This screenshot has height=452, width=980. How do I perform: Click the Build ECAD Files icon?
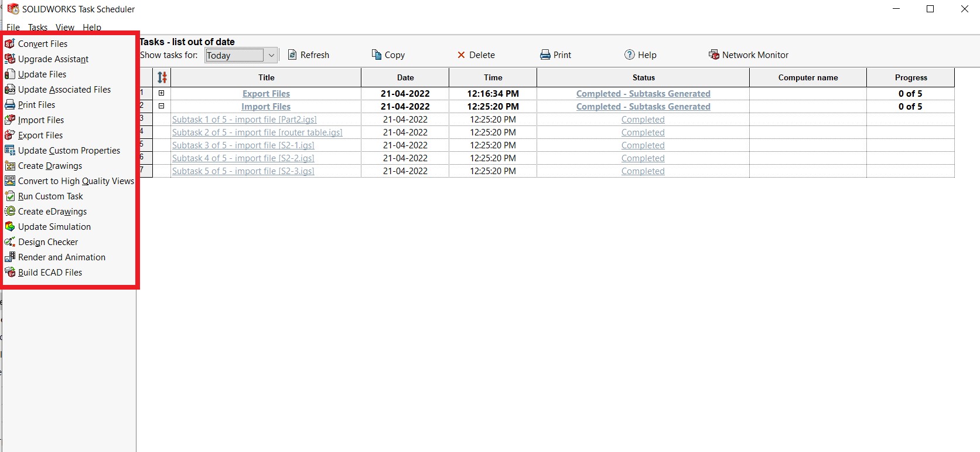point(10,272)
